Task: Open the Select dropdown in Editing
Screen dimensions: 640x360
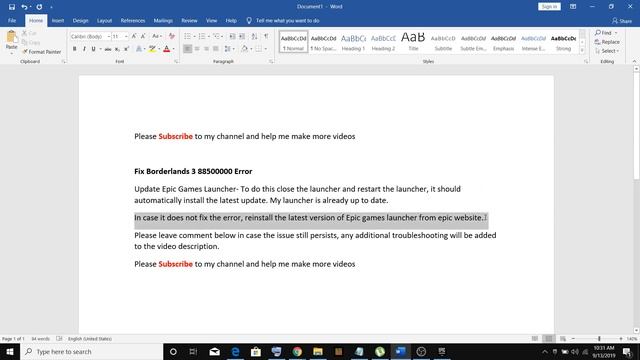Action: [607, 51]
